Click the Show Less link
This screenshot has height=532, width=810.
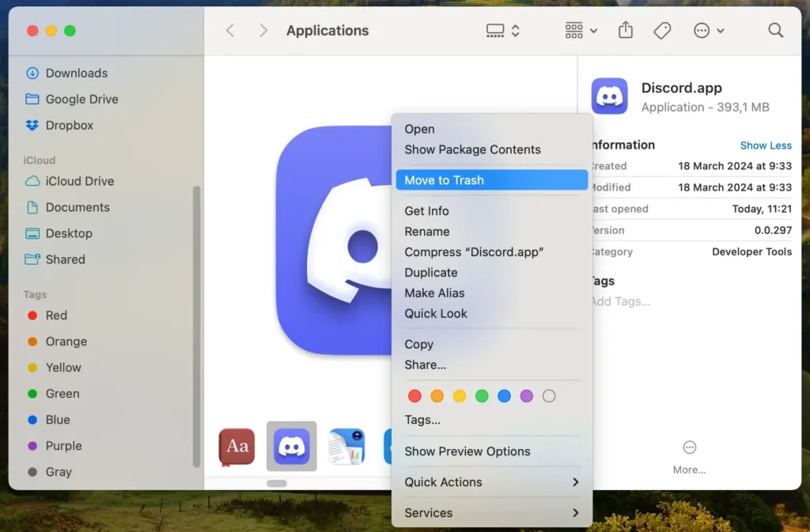click(x=765, y=145)
